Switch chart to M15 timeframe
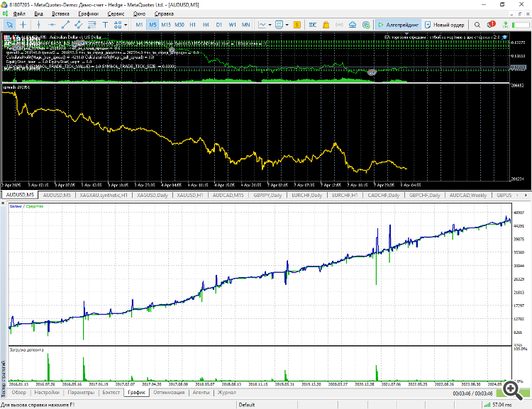 pyautogui.click(x=165, y=25)
